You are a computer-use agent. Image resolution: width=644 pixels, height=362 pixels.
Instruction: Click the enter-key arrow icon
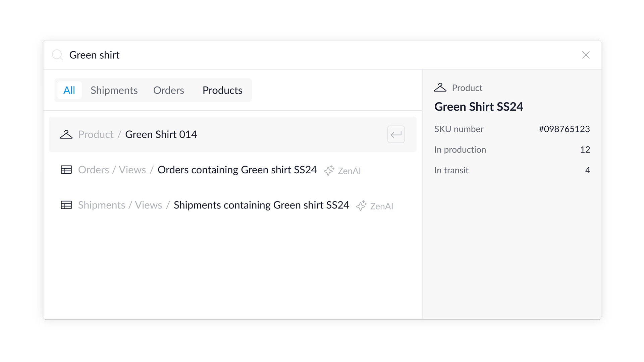point(396,134)
